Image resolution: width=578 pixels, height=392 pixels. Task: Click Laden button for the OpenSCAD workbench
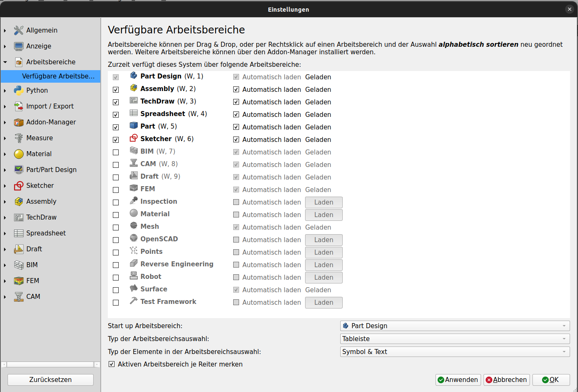click(323, 240)
